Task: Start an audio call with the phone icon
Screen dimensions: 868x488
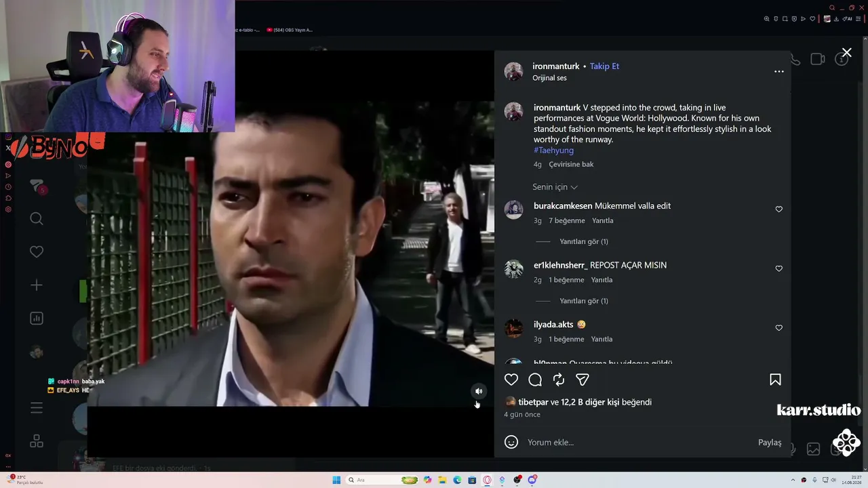Action: click(x=795, y=60)
